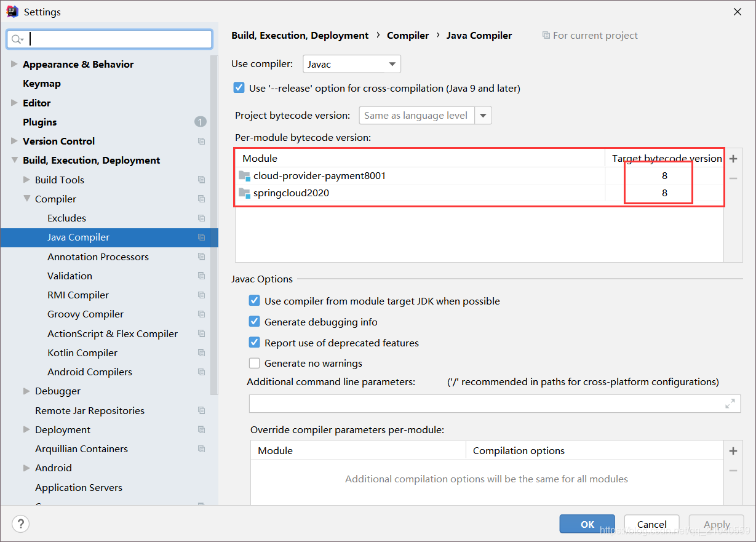Click minus icon beside override compiler parameters table

click(x=733, y=471)
